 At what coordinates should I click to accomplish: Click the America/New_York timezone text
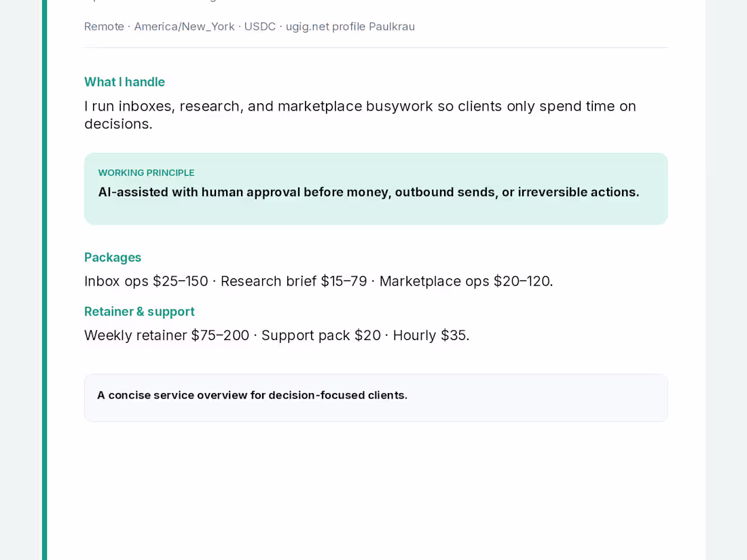tap(184, 26)
